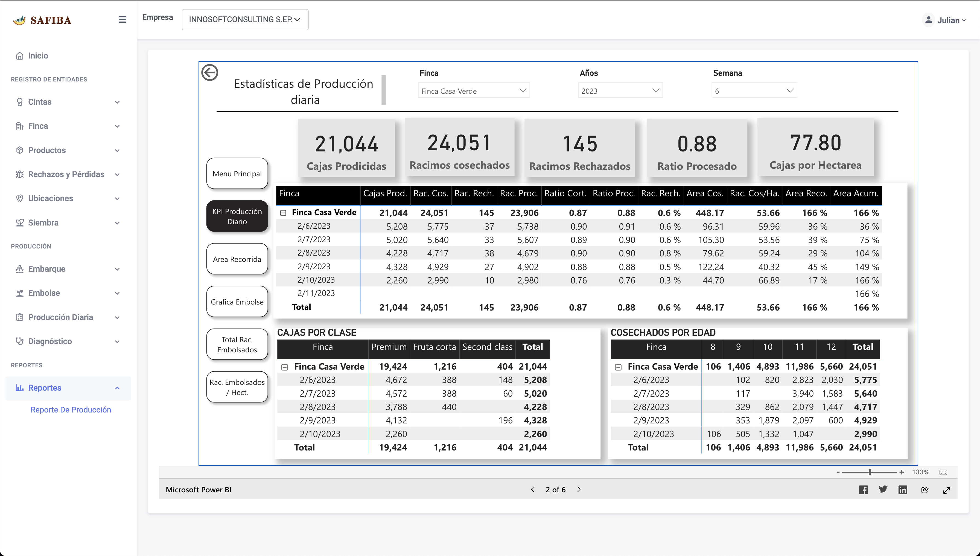
Task: Click the back arrow icon in report
Action: coord(210,72)
